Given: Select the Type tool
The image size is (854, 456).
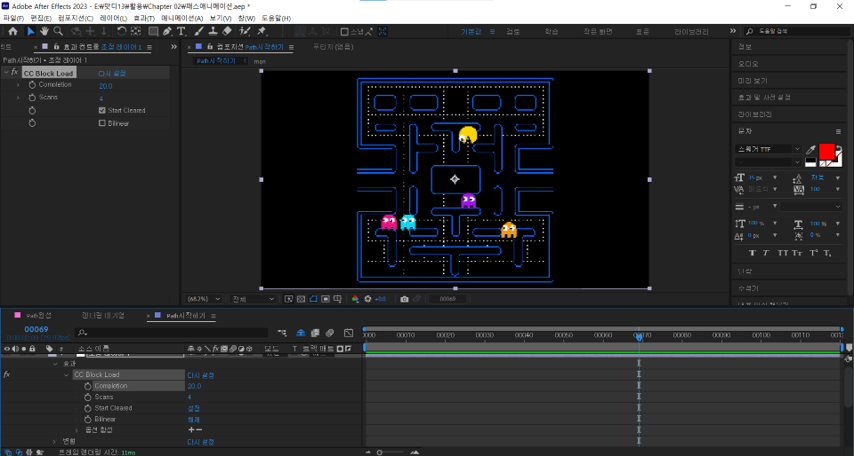Looking at the screenshot, I should point(181,32).
